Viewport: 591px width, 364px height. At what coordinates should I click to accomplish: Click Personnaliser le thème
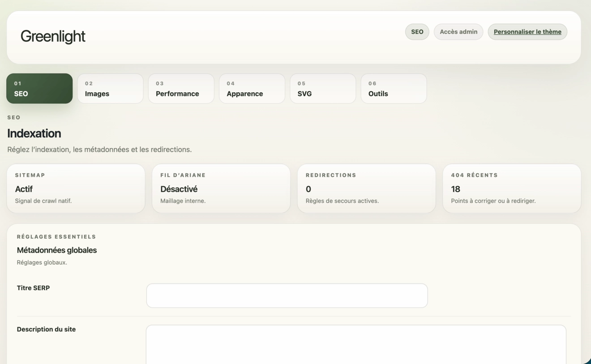tap(527, 31)
